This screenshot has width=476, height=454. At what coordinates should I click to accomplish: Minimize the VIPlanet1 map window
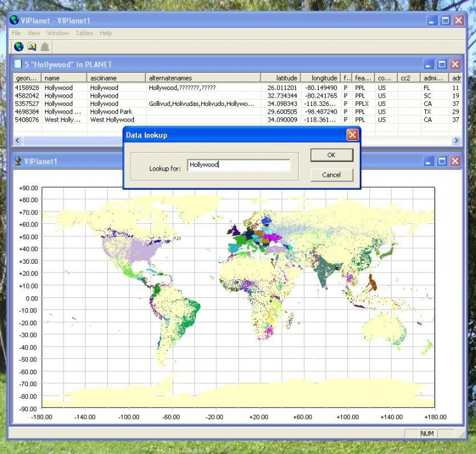pyautogui.click(x=429, y=161)
